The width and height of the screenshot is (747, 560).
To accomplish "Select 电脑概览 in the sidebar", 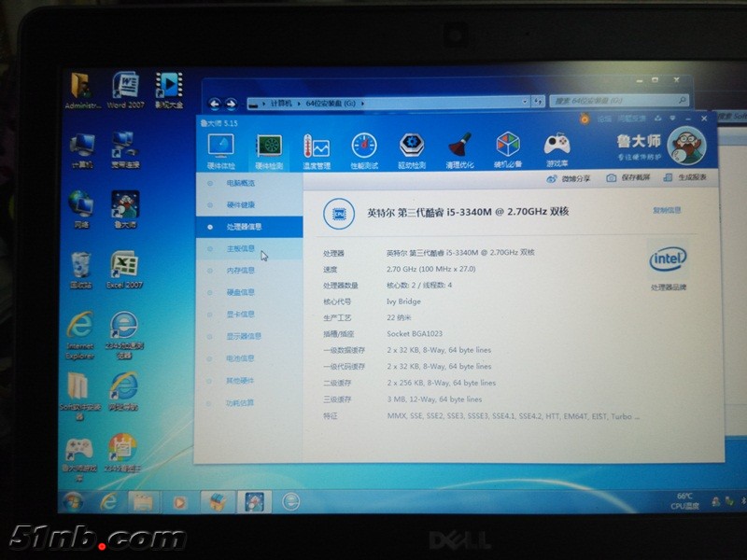I will point(239,183).
